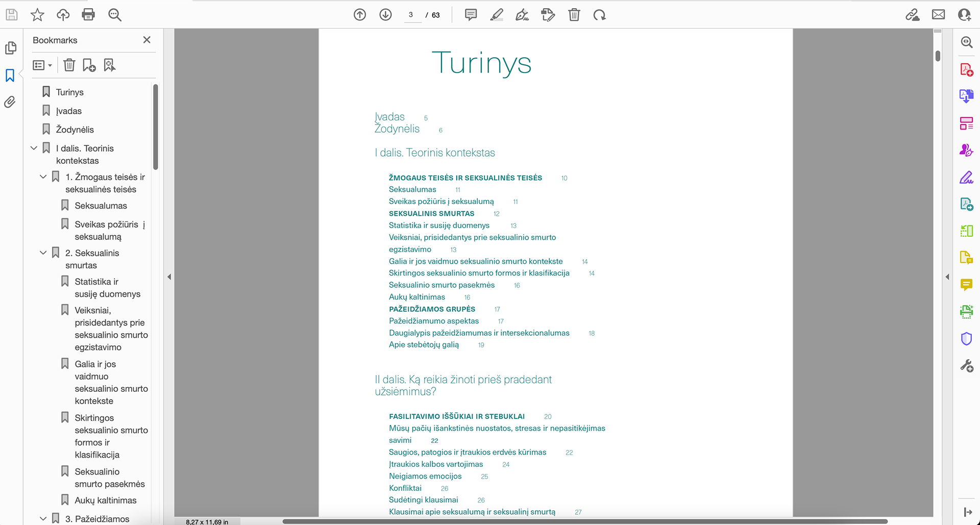This screenshot has height=525, width=980.
Task: Follow the Įvadas contents link
Action: [x=389, y=117]
